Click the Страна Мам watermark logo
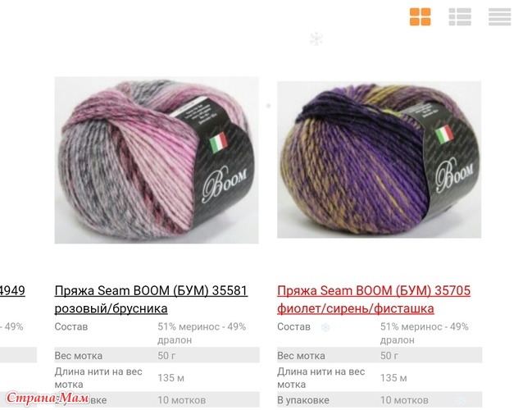 pyautogui.click(x=48, y=398)
